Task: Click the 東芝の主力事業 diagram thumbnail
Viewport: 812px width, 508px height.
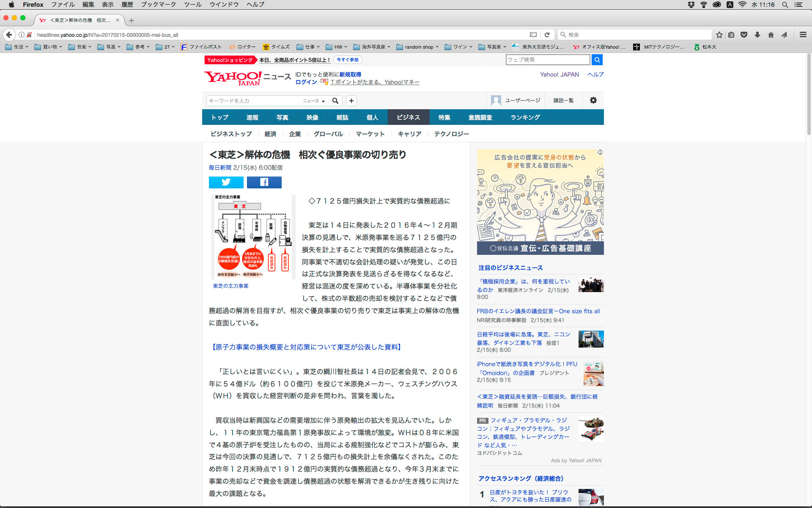Action: (253, 237)
